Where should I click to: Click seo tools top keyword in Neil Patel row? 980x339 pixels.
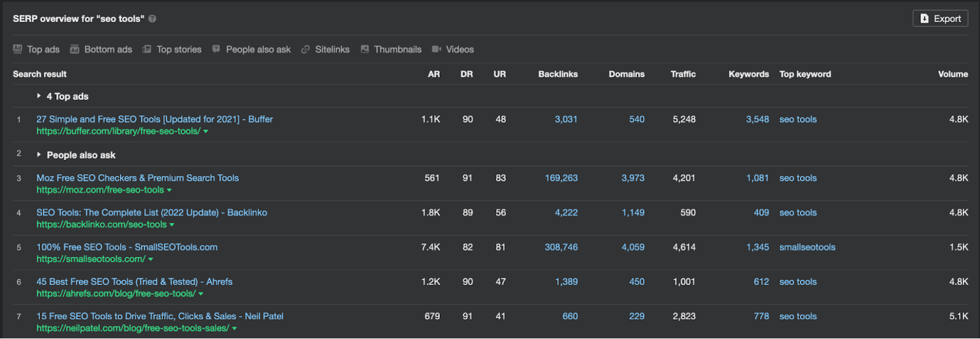pyautogui.click(x=798, y=316)
